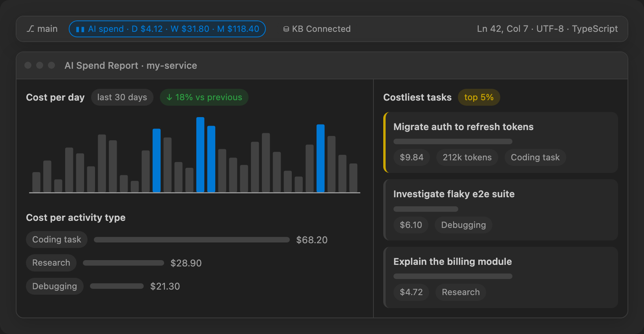Select Research under Cost per activity type

pyautogui.click(x=51, y=263)
